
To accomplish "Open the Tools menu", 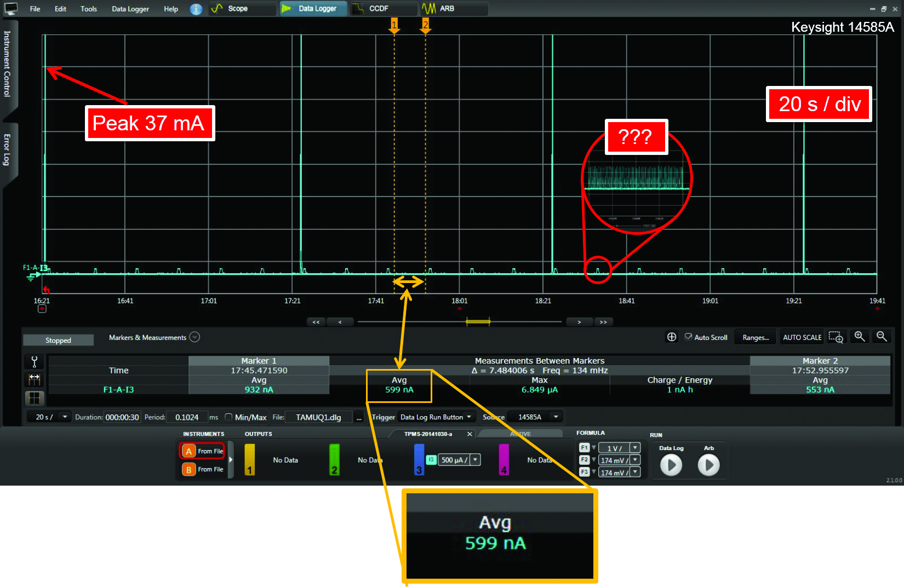I will (x=89, y=9).
